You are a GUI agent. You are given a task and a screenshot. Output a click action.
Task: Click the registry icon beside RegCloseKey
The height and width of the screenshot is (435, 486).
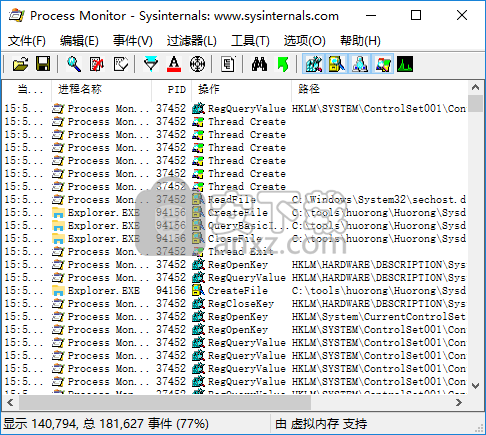coord(198,304)
